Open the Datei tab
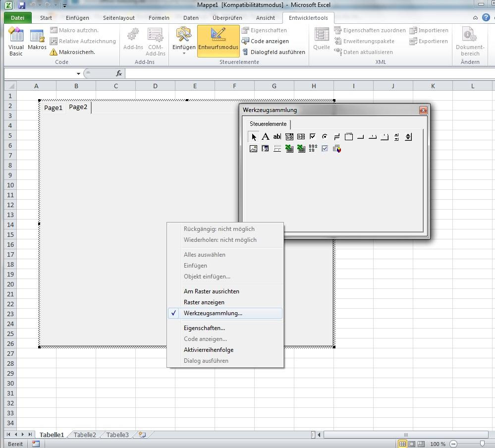Viewport: 495px width, 448px height. click(x=18, y=18)
